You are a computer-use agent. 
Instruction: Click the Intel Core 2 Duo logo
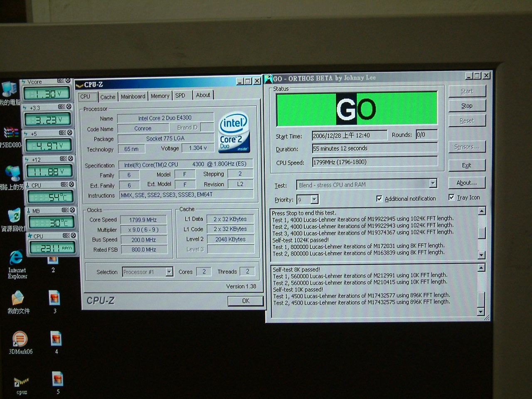pos(234,133)
